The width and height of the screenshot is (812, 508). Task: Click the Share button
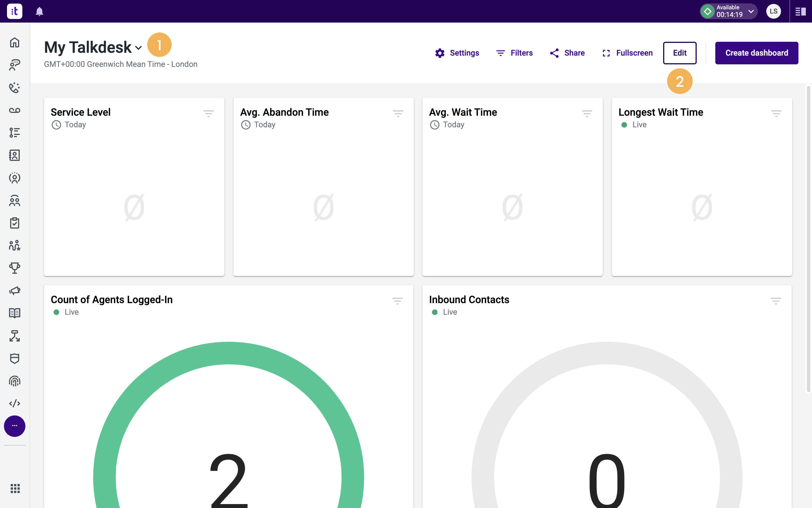(x=567, y=53)
